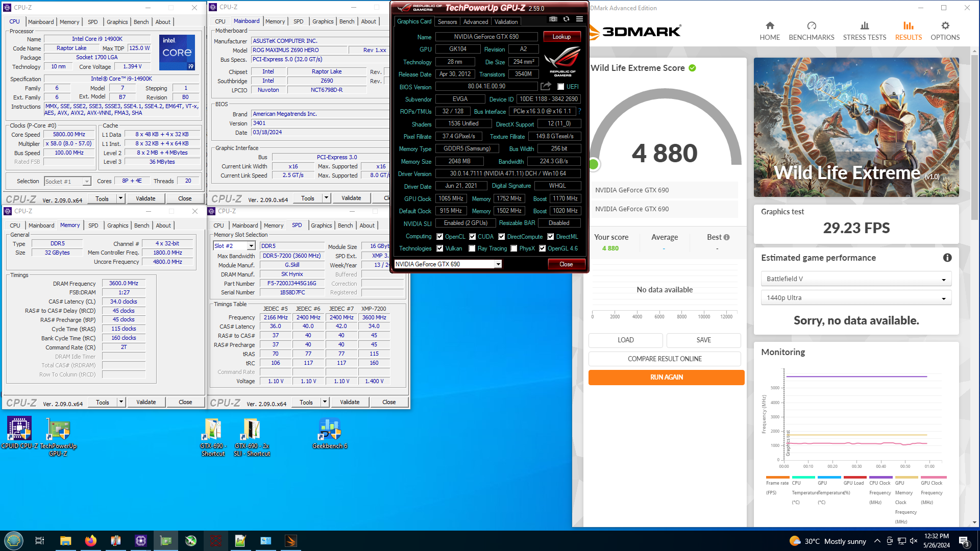980x551 pixels.
Task: Open the 3DMark BENCHMARKS section
Action: point(812,31)
